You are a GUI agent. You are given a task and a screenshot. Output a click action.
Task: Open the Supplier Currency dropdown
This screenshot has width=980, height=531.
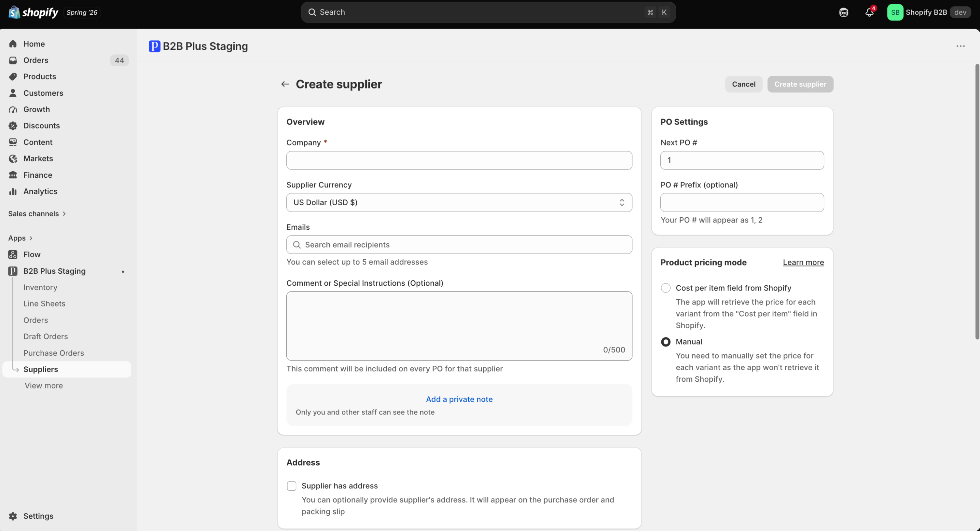459,202
